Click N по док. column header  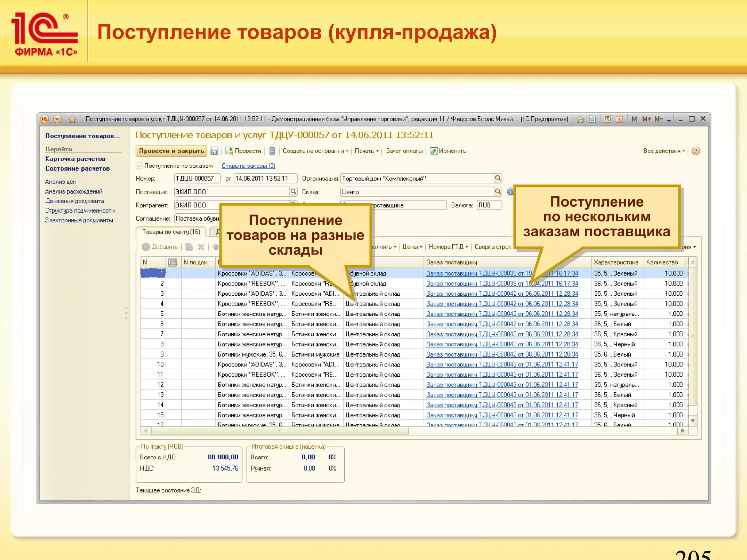tap(198, 262)
